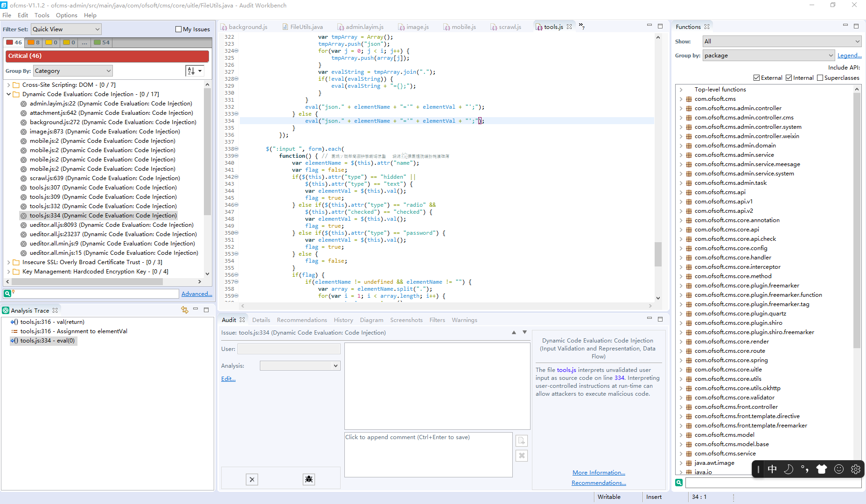Click the append comment text box
The height and width of the screenshot is (504, 866).
point(428,455)
